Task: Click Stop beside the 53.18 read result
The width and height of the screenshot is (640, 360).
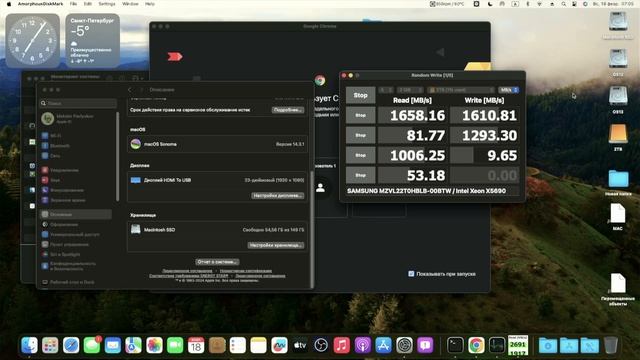Action: pos(360,175)
